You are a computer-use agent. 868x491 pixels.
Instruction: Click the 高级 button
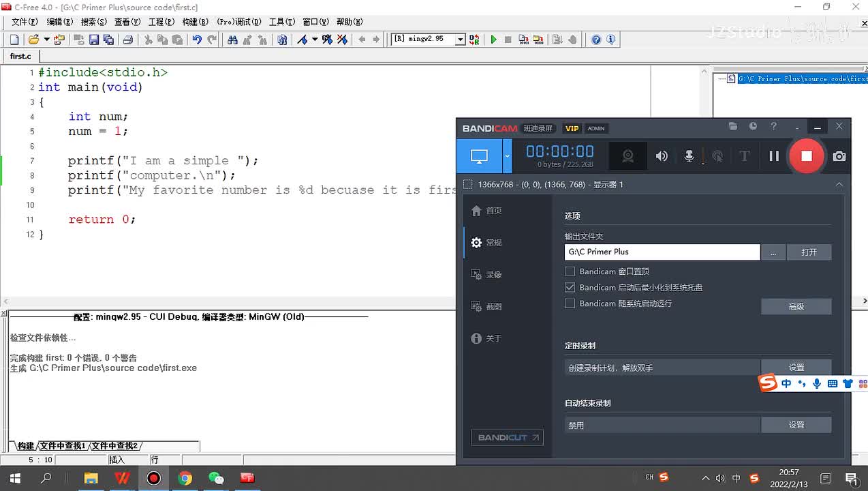click(x=796, y=307)
